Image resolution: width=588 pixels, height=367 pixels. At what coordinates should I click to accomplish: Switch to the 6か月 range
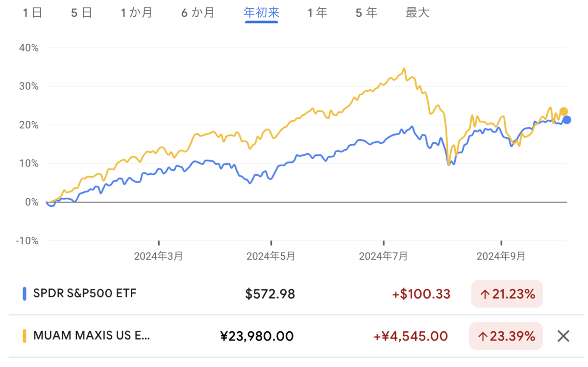[x=198, y=13]
